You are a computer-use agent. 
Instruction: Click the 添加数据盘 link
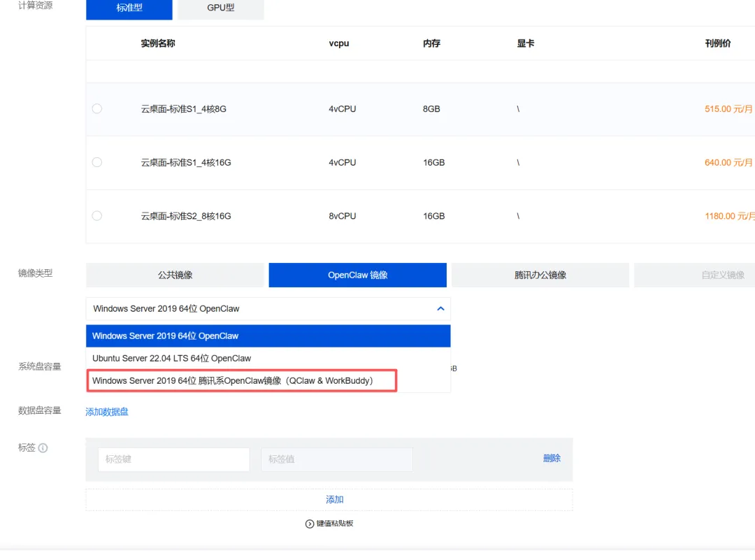(x=107, y=412)
